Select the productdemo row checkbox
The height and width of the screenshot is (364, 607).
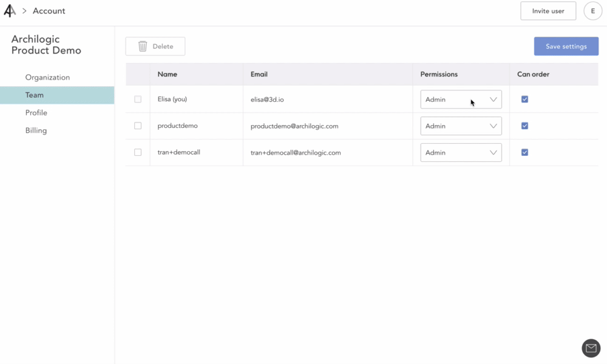[x=138, y=126]
